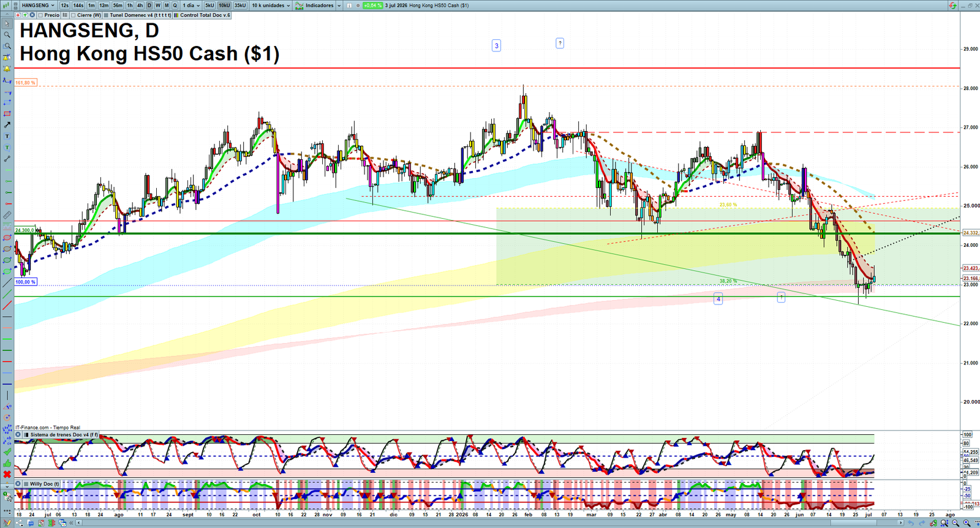Open the HANGSENG instrument dropdown
Viewport: 980px width, 528px height.
point(38,6)
